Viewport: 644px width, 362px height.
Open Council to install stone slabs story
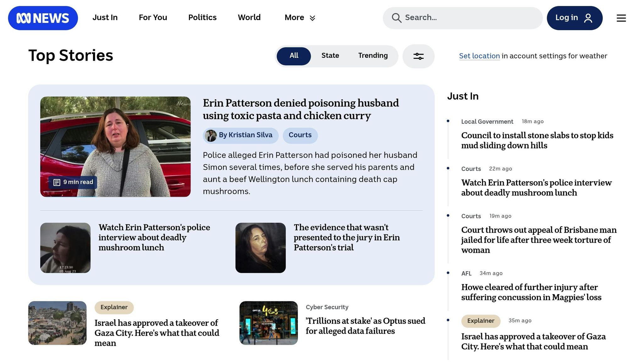pyautogui.click(x=537, y=140)
